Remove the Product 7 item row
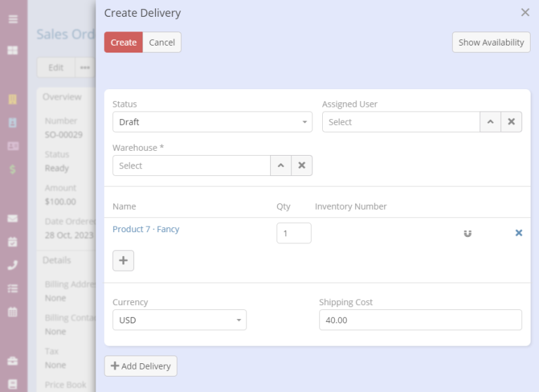 pyautogui.click(x=519, y=233)
